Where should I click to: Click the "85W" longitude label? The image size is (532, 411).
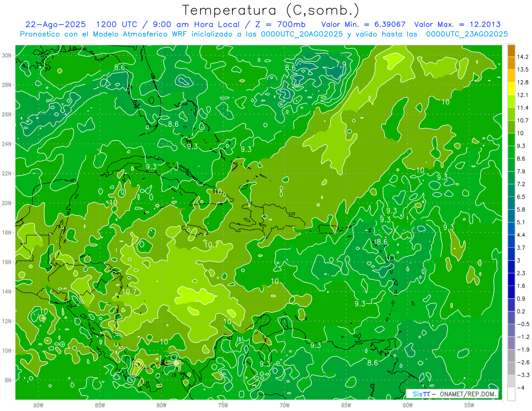pos(100,405)
